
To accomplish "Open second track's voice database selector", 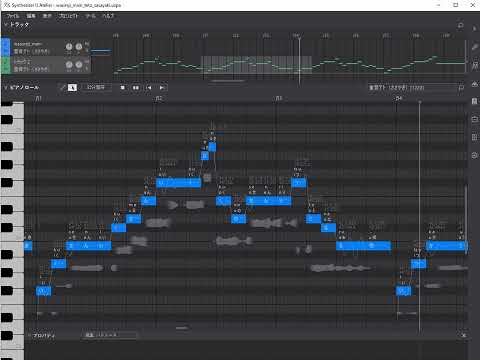I will click(x=32, y=69).
